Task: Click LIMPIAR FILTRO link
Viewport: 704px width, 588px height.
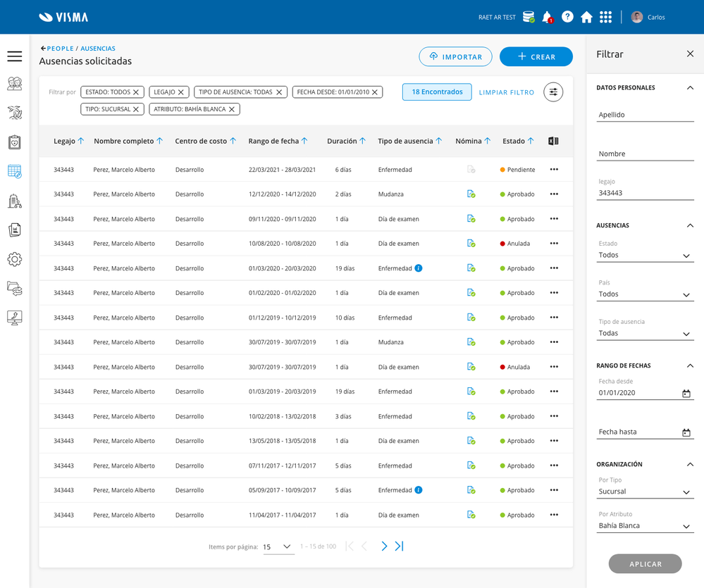Action: tap(507, 92)
